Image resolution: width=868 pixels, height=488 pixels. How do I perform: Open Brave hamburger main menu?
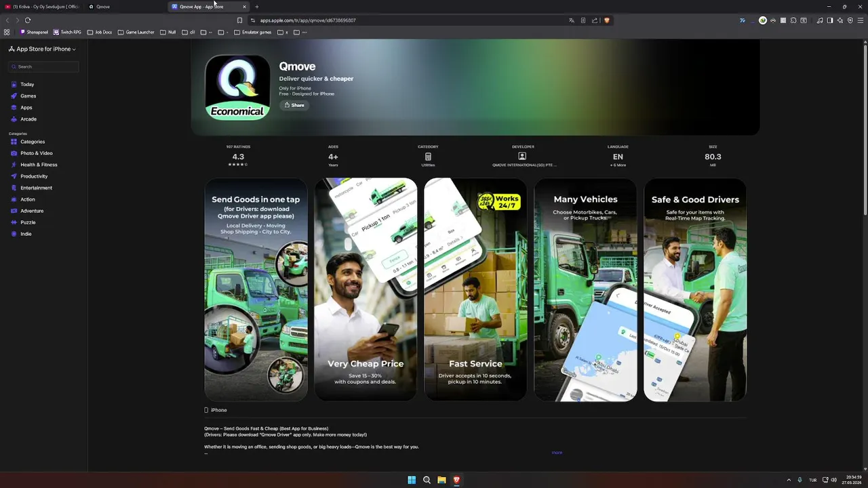[x=861, y=20]
